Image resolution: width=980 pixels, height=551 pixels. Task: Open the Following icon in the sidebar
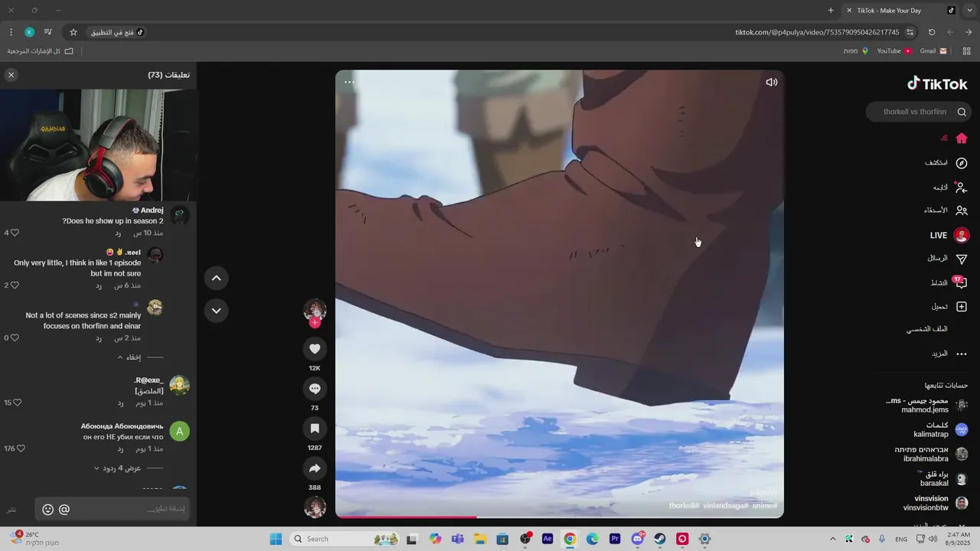tap(962, 187)
